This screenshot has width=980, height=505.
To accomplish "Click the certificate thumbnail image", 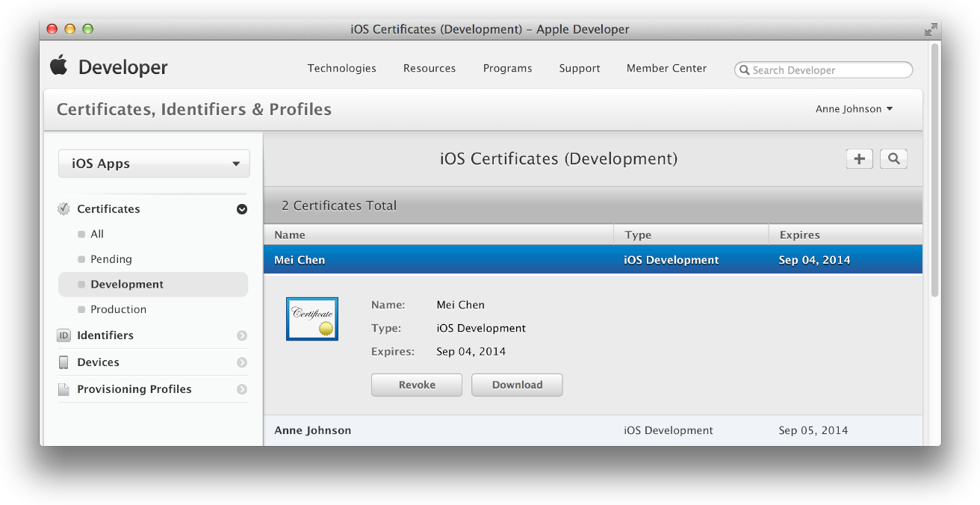I will click(x=312, y=319).
